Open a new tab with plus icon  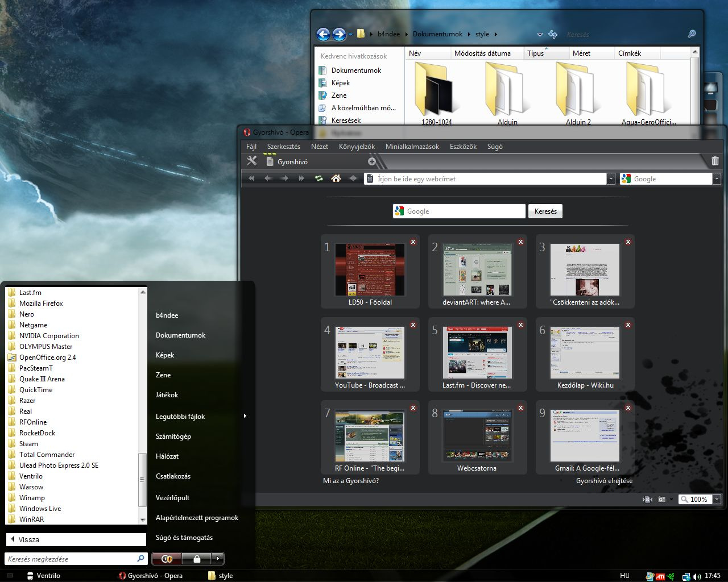click(x=372, y=161)
